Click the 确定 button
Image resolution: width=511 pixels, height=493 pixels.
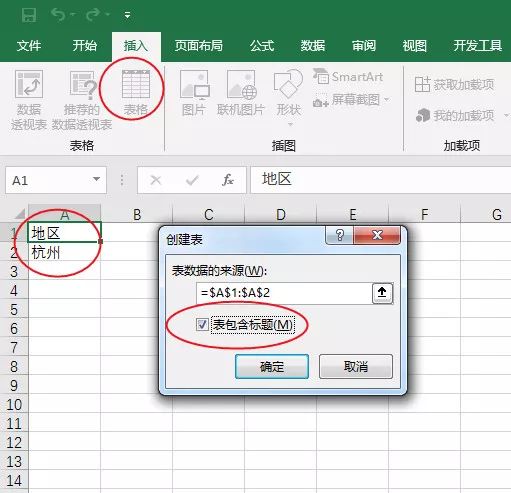pos(272,366)
